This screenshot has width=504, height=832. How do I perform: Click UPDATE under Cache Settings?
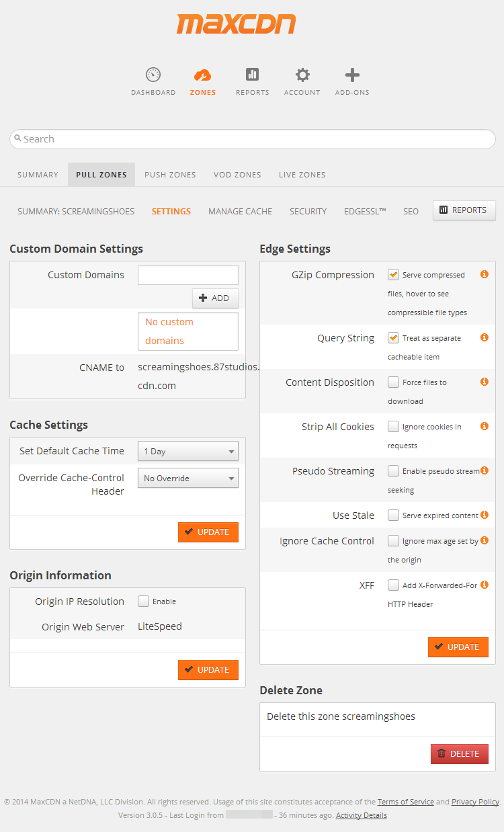208,532
